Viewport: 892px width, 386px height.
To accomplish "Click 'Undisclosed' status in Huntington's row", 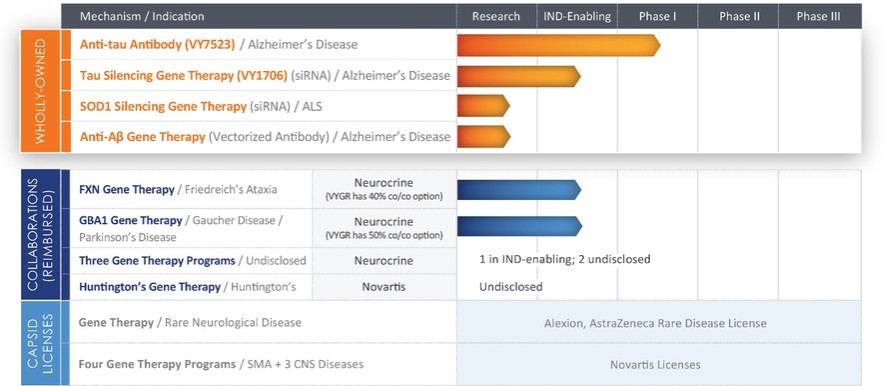I will tap(511, 287).
